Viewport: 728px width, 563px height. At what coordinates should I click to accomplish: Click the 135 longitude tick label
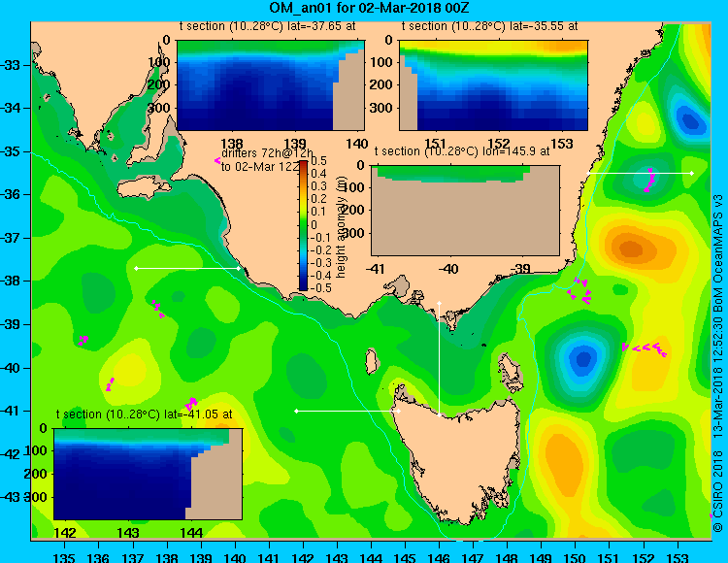tap(64, 557)
